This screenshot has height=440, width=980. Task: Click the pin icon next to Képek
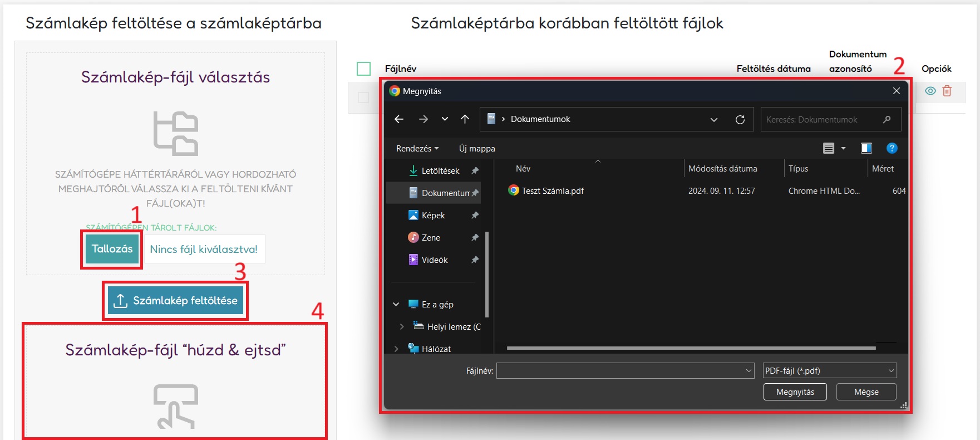pos(475,216)
